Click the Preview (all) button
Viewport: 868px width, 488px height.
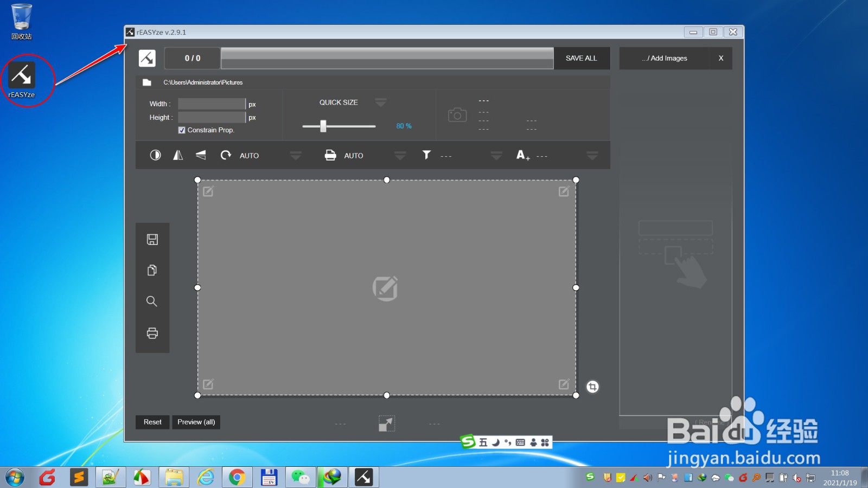(x=196, y=422)
